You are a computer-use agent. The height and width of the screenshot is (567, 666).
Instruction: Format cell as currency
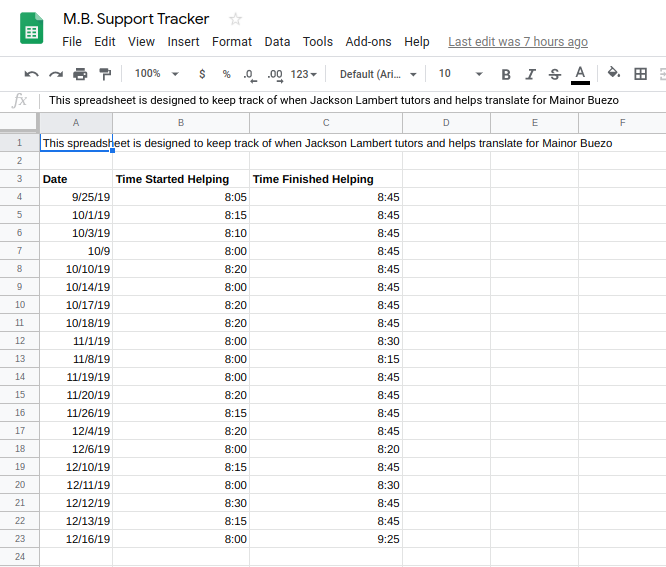click(202, 74)
